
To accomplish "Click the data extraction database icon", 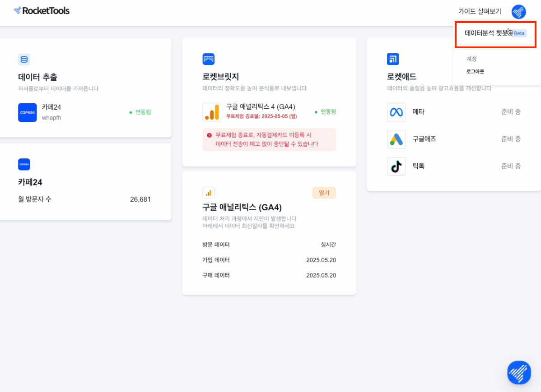I will (x=24, y=59).
